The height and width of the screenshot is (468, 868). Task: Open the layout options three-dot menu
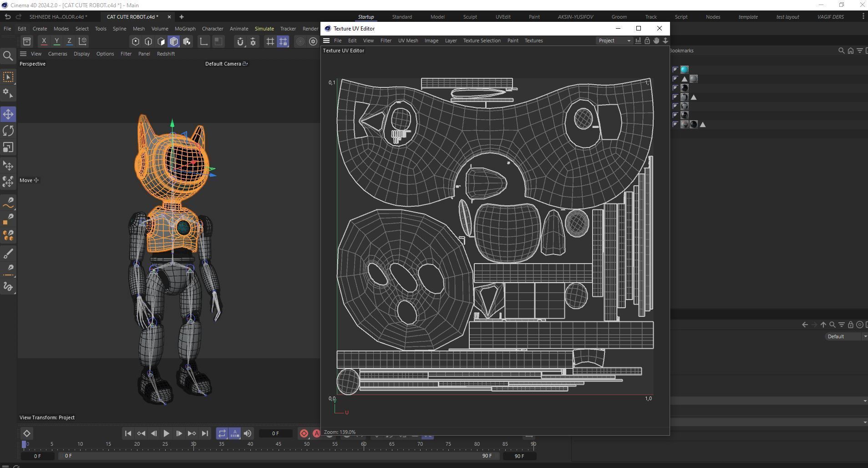click(x=863, y=17)
